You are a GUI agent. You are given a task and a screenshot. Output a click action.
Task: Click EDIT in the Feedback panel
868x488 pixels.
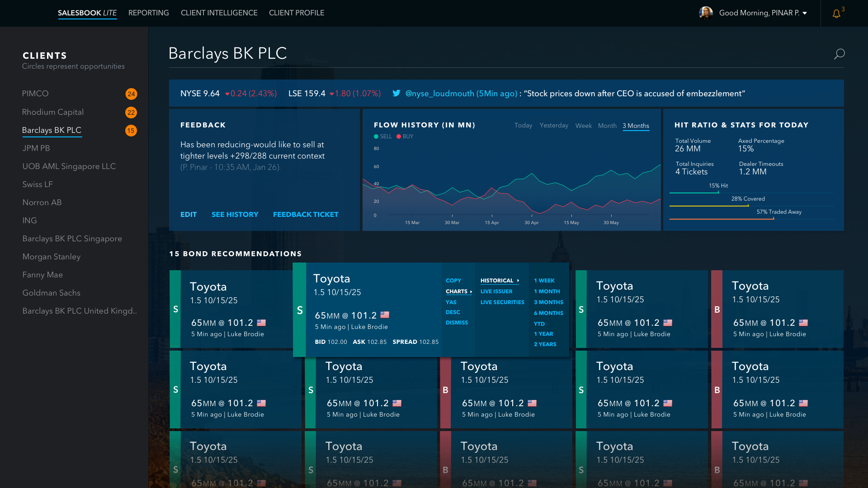(189, 215)
